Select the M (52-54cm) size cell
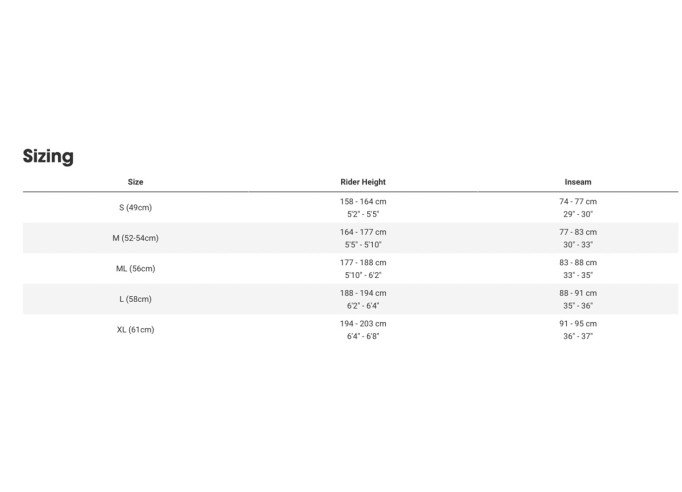682x492 pixels. tap(136, 238)
